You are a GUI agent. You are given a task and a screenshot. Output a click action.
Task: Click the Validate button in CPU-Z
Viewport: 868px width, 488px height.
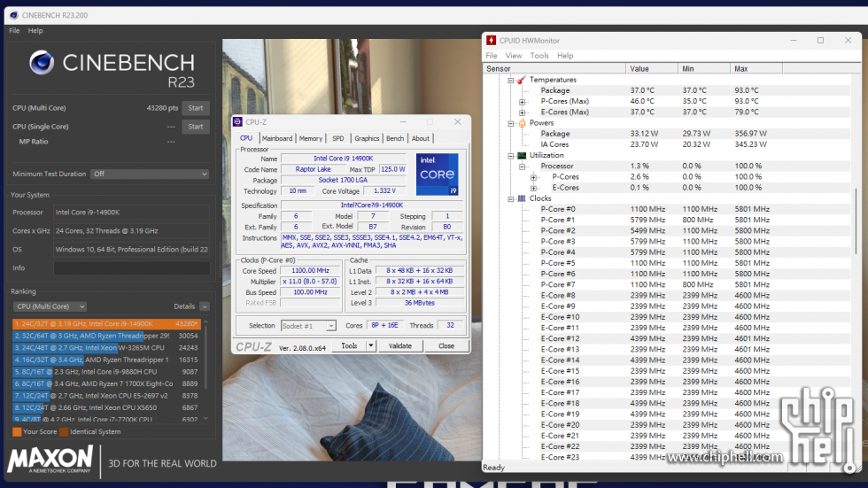pyautogui.click(x=400, y=345)
